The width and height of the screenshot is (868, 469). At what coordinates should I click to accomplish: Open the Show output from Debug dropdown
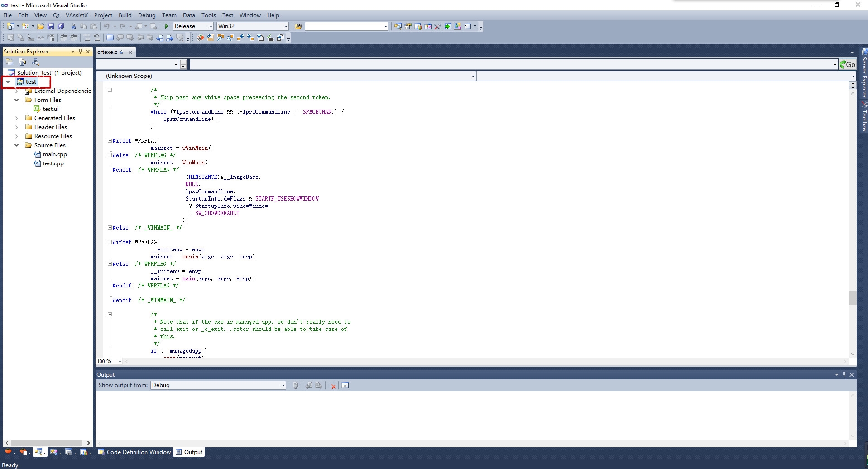tap(218, 385)
